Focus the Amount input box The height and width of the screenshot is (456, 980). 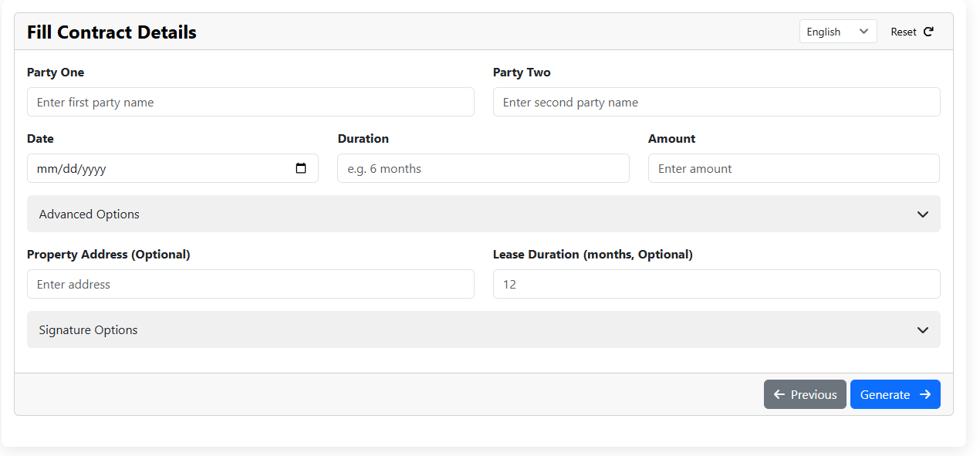click(x=793, y=168)
